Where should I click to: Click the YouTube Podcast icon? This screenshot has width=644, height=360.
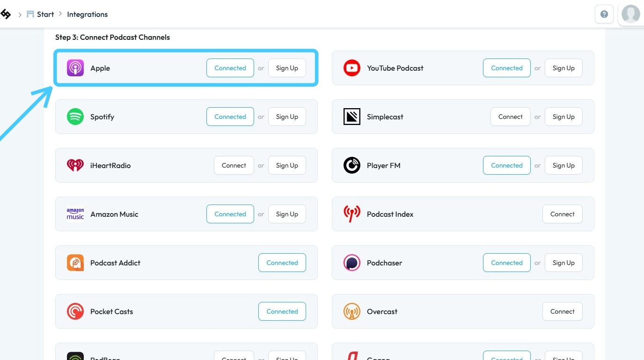click(x=351, y=68)
